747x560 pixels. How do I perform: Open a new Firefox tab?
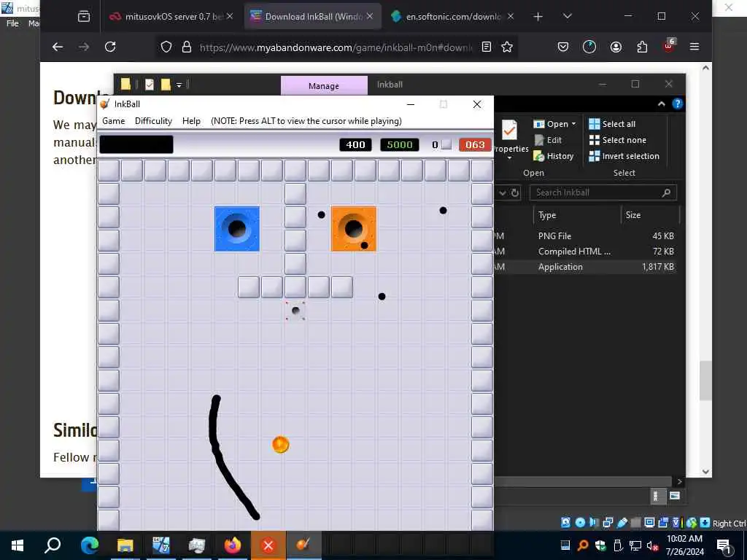pyautogui.click(x=538, y=17)
